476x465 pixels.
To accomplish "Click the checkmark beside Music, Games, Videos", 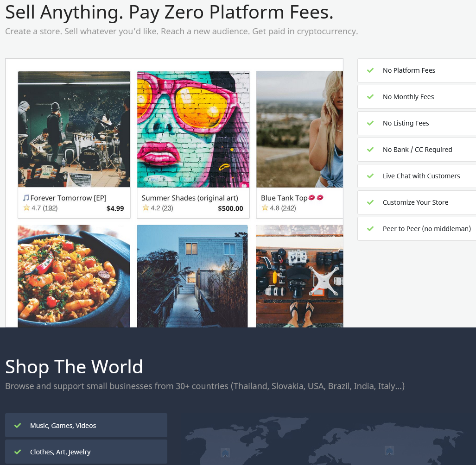I will (x=18, y=426).
